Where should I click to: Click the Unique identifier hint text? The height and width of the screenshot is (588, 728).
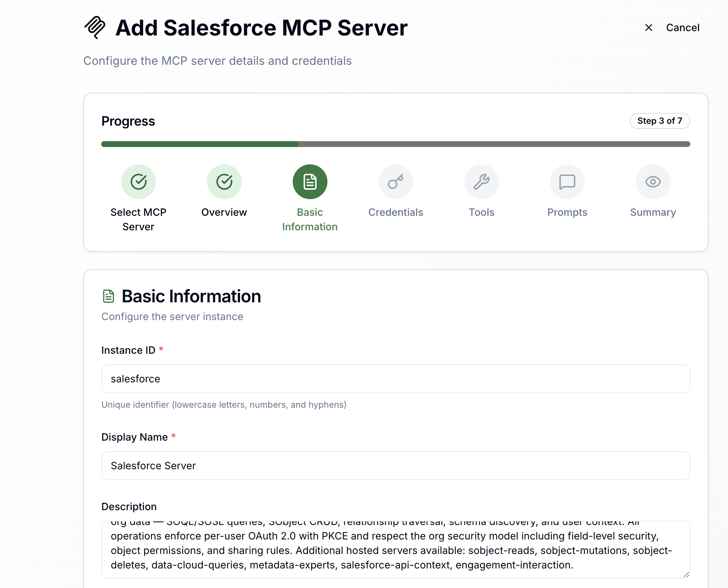point(224,404)
